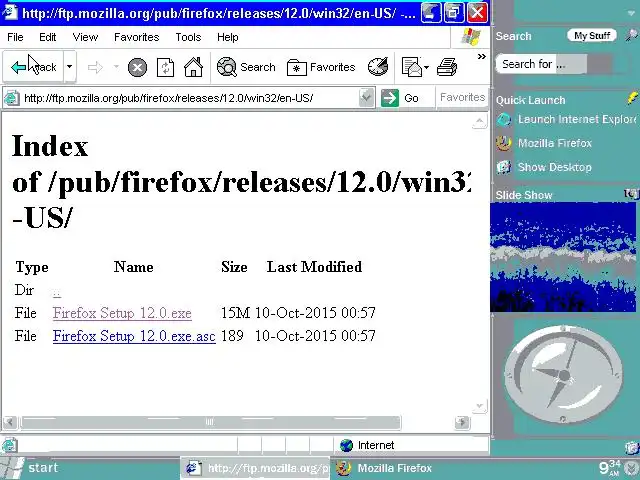The height and width of the screenshot is (480, 640).
Task: Open the Search pane from the toolbar
Action: point(246,67)
